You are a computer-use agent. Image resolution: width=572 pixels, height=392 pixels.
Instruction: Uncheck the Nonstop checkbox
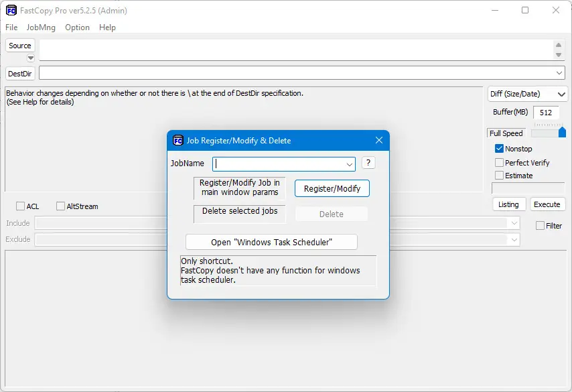(499, 149)
